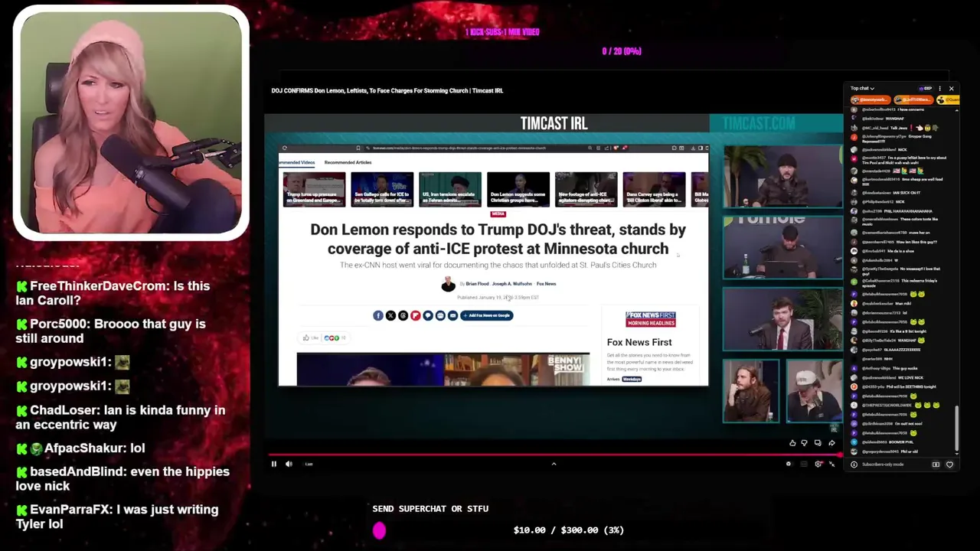
Task: Click the thumbs-down dislike icon under video
Action: (x=804, y=443)
